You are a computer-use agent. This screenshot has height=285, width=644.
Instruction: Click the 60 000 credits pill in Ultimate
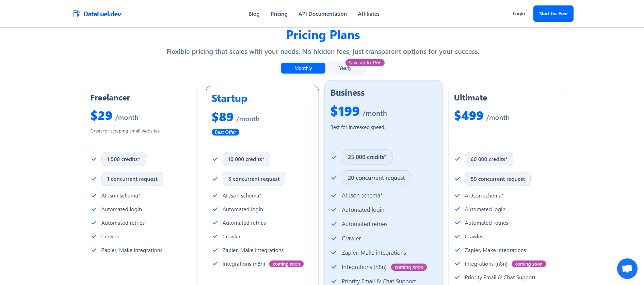click(489, 159)
